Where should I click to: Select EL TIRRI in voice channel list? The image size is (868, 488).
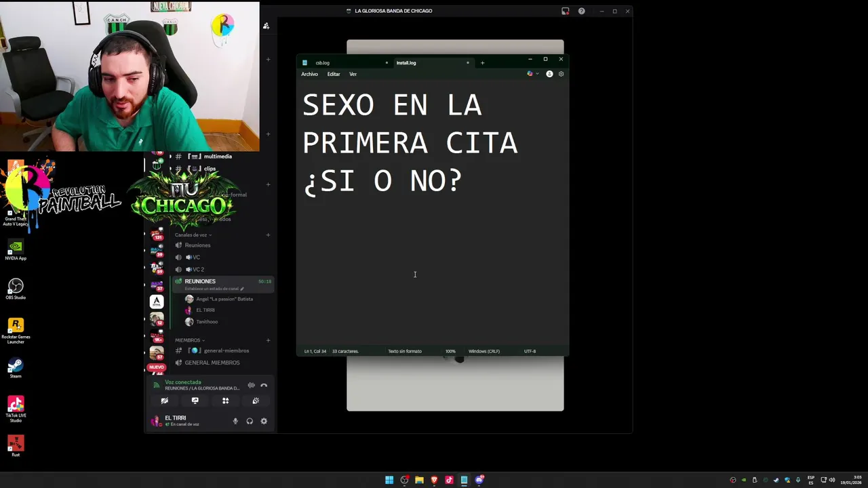pos(205,310)
